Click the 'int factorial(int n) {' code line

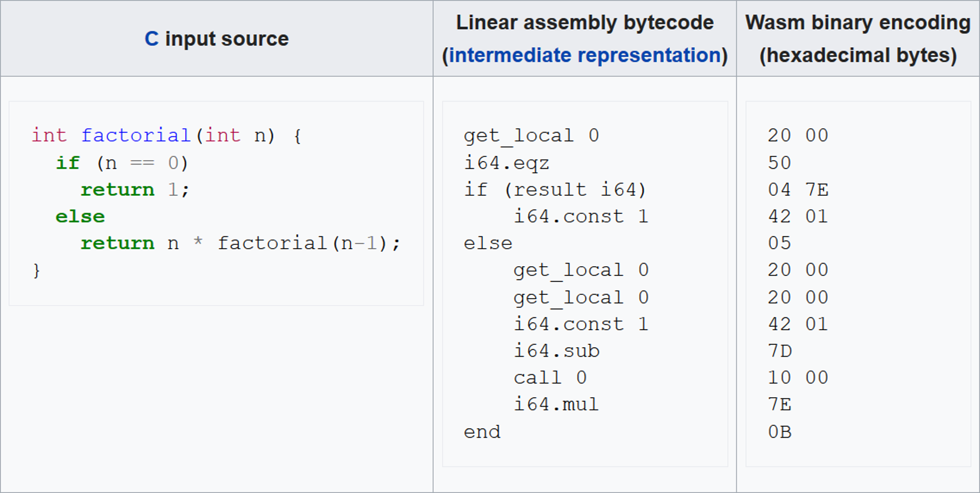[x=167, y=136]
